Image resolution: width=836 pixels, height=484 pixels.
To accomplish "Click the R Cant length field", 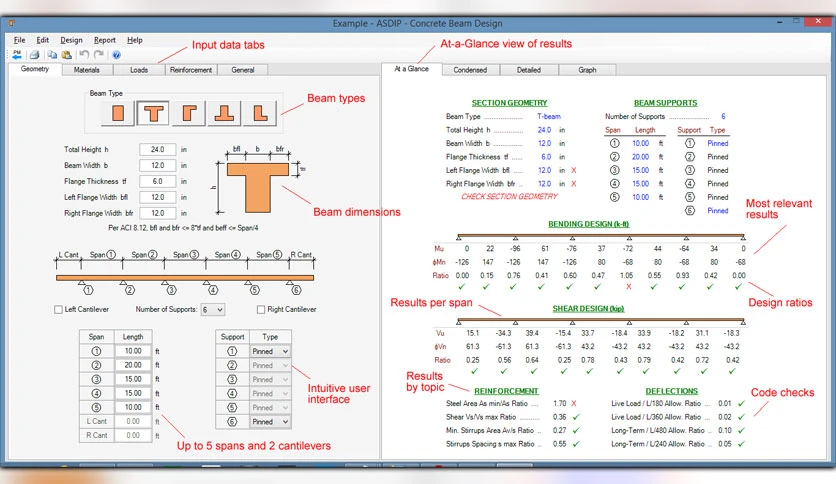I will [x=133, y=435].
